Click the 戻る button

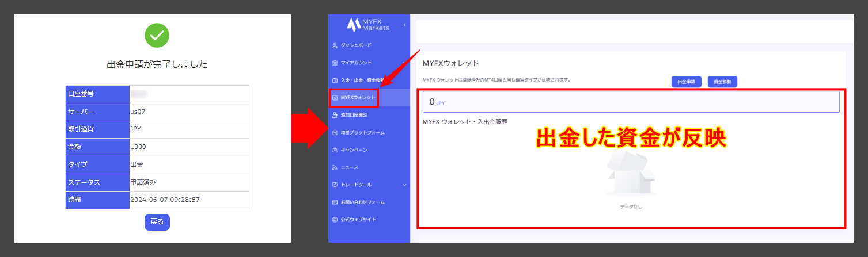pos(157,222)
